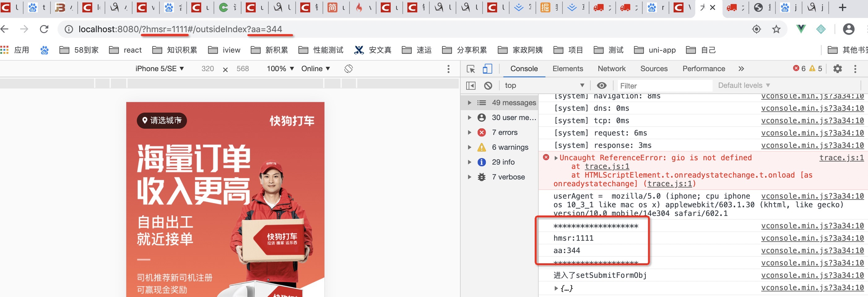This screenshot has height=297, width=868.
Task: Open the react bookmark folder
Action: pos(125,50)
